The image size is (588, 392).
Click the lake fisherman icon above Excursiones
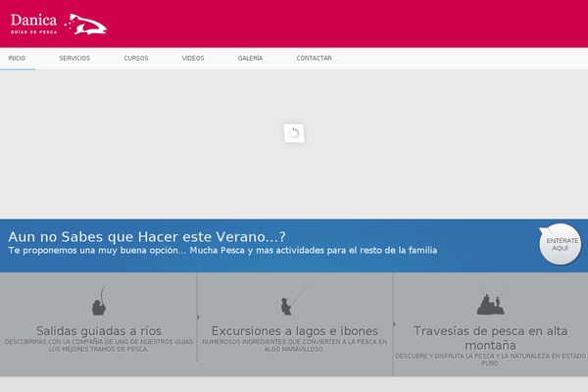pos(294,301)
